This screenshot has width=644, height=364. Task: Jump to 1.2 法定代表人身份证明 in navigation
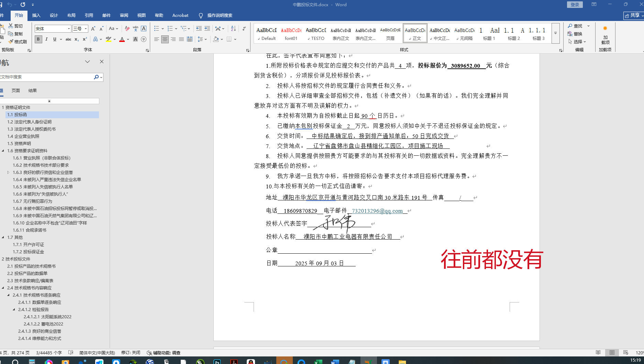[x=29, y=122]
